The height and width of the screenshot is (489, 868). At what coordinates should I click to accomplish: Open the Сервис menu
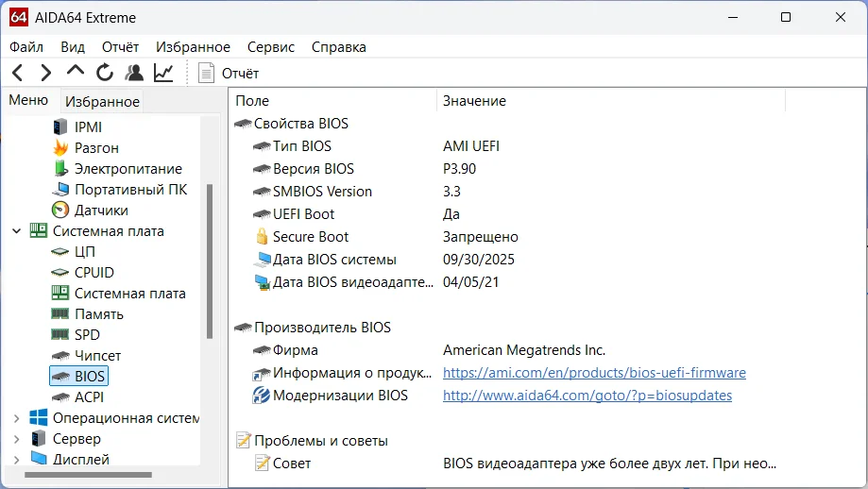point(271,47)
